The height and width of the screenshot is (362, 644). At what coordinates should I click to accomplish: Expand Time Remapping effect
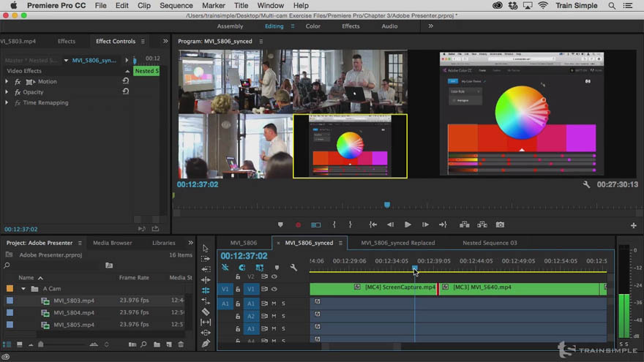(x=7, y=103)
